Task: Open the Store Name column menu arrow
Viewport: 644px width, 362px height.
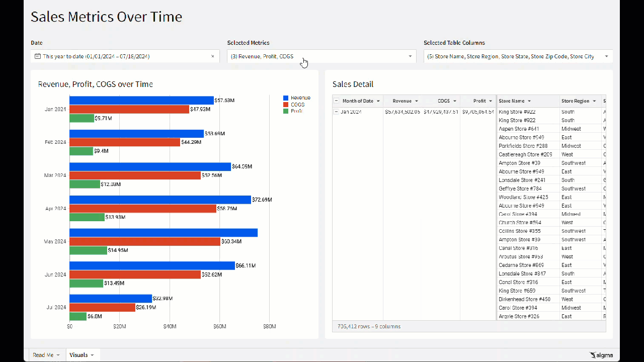Action: [x=529, y=101]
